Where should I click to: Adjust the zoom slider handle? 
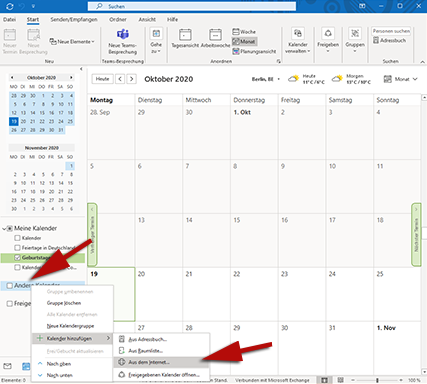click(x=377, y=380)
